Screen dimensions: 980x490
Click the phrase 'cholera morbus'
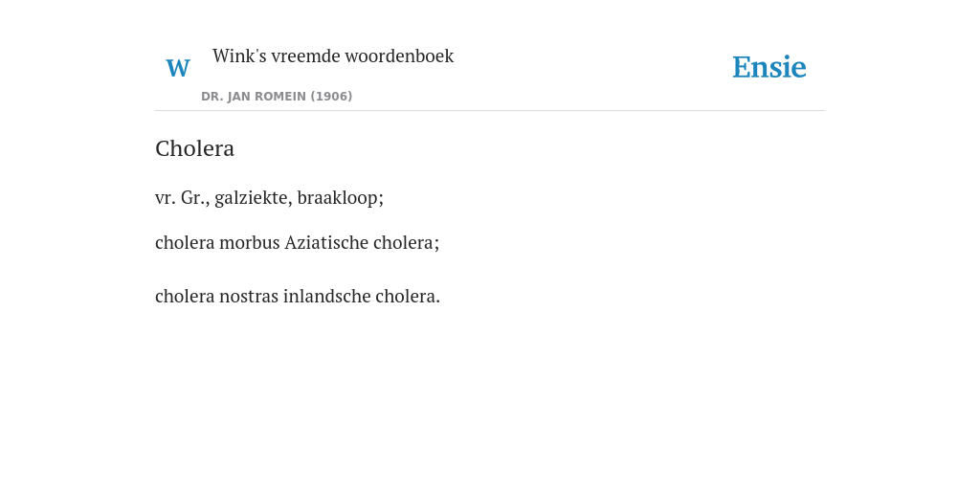point(217,242)
